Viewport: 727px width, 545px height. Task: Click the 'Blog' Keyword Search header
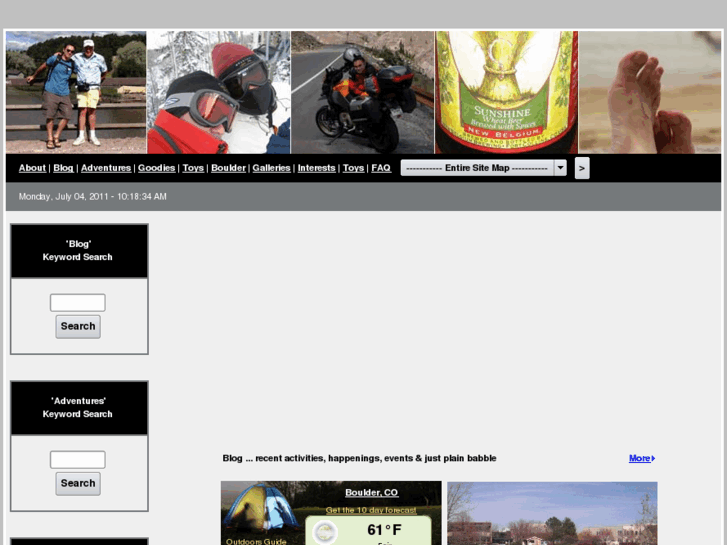coord(79,251)
